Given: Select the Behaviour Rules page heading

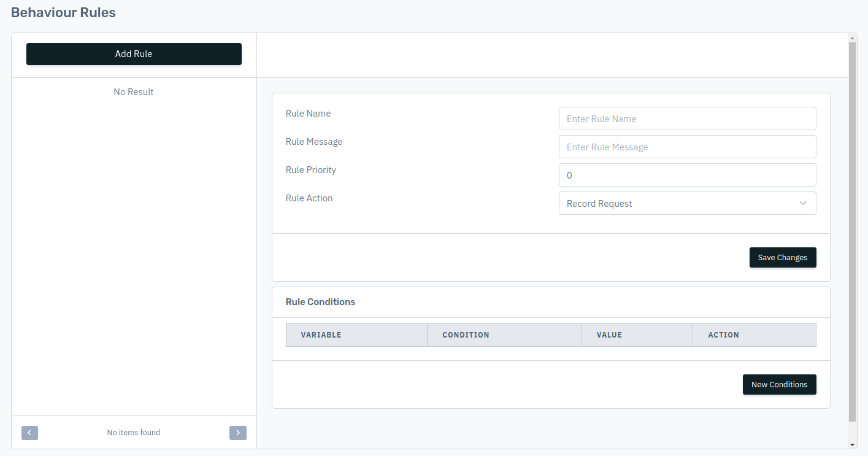Looking at the screenshot, I should (x=63, y=12).
